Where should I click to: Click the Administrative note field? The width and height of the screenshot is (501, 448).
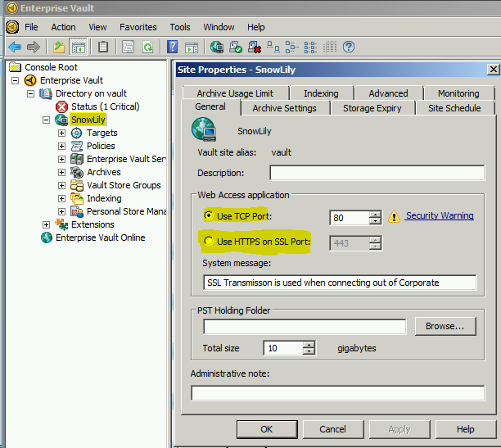[338, 393]
